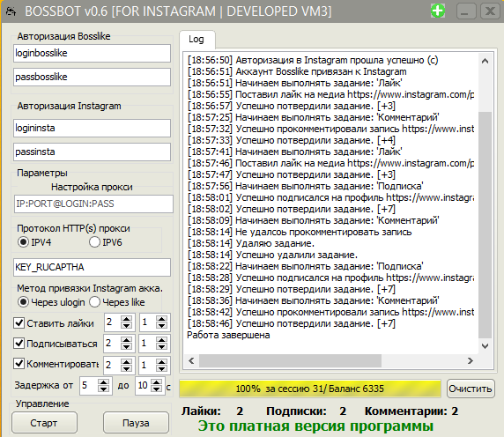Click the 'Комментарии: 2' counter
The image size is (504, 437).
point(411,411)
